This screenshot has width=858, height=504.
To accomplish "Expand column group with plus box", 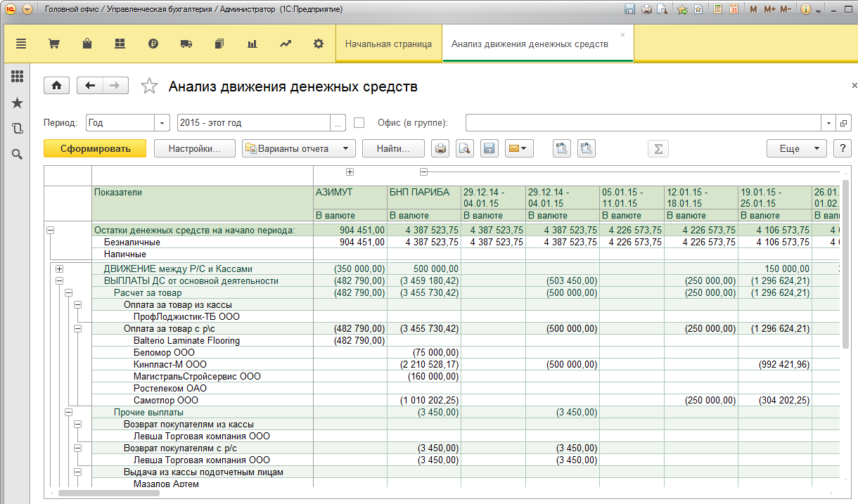I will (x=350, y=172).
